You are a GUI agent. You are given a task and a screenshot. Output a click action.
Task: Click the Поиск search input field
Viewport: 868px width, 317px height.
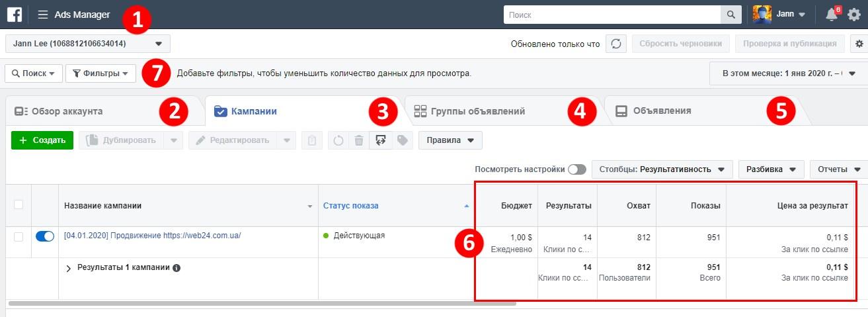pyautogui.click(x=612, y=15)
